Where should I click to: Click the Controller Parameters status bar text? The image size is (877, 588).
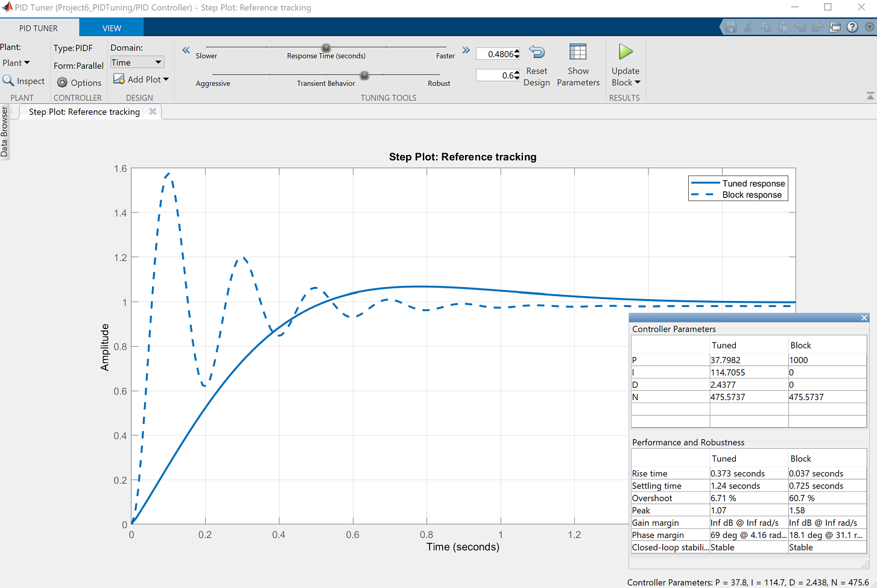(x=748, y=583)
